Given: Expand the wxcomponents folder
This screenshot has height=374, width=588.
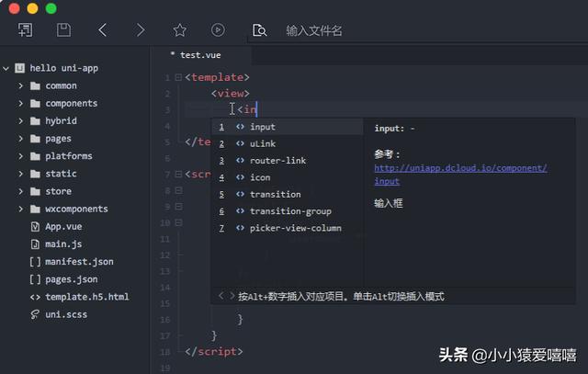Looking at the screenshot, I should click(x=20, y=209).
